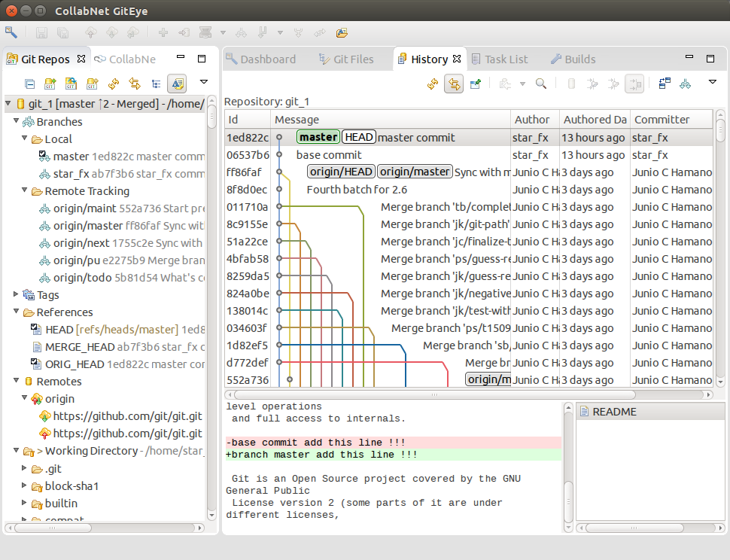Select the 'Fourth batch for 2.6' commit
Image resolution: width=730 pixels, height=560 pixels.
click(468, 190)
